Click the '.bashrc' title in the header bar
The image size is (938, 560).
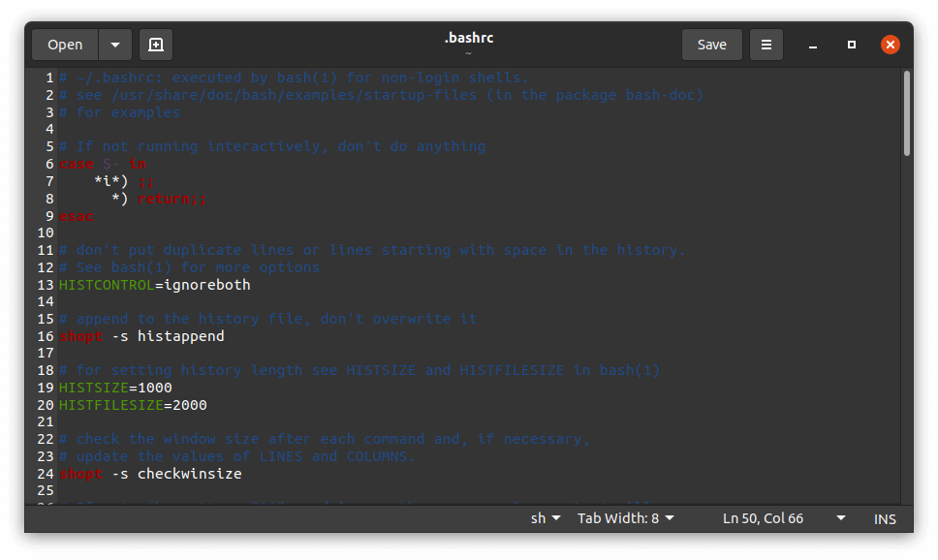point(469,37)
